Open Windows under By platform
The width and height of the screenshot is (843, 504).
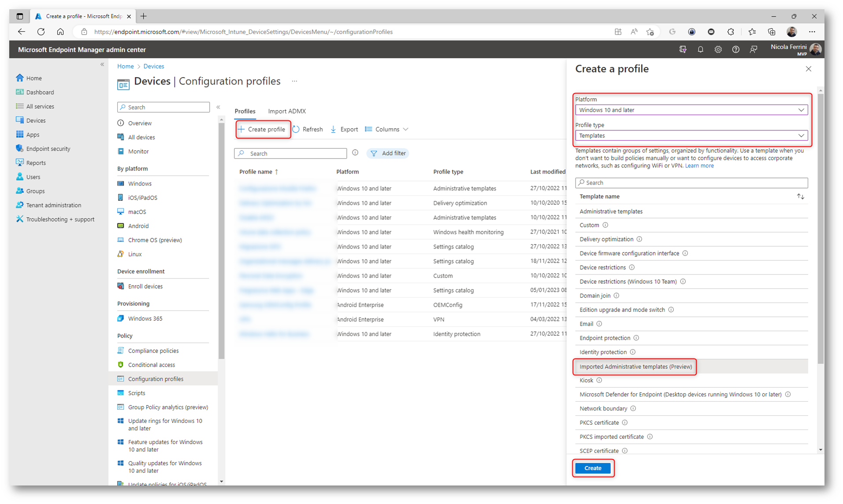pos(139,184)
